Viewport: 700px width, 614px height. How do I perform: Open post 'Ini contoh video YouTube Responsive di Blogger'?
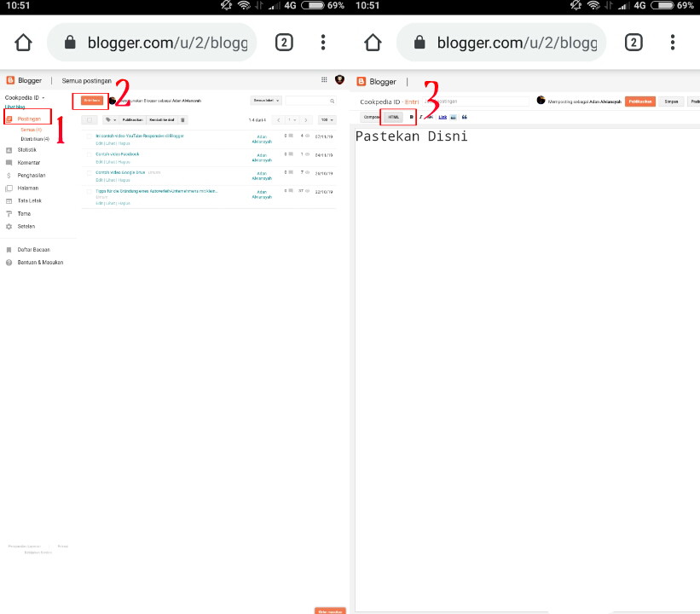[x=139, y=136]
